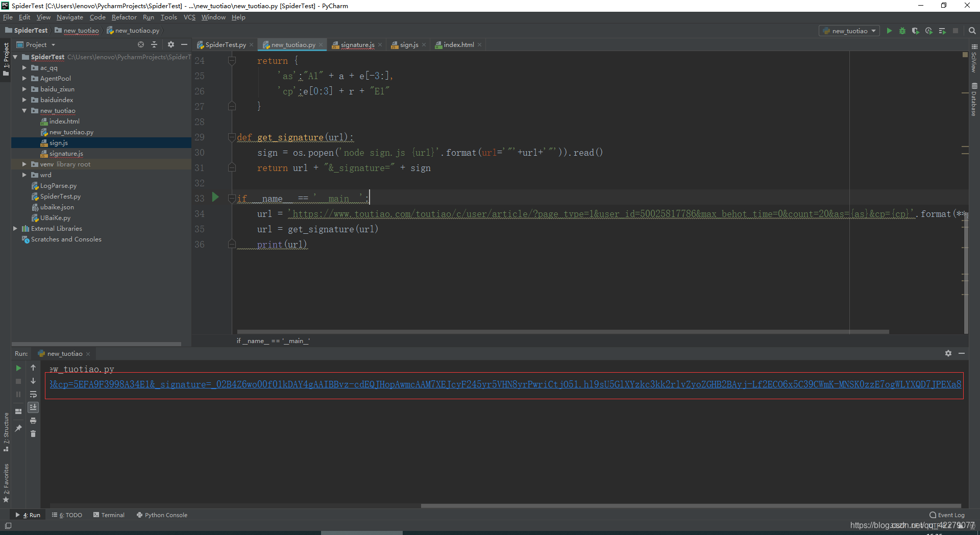Click the up arrow in Run panel toolbar
The image size is (980, 535).
pyautogui.click(x=33, y=368)
